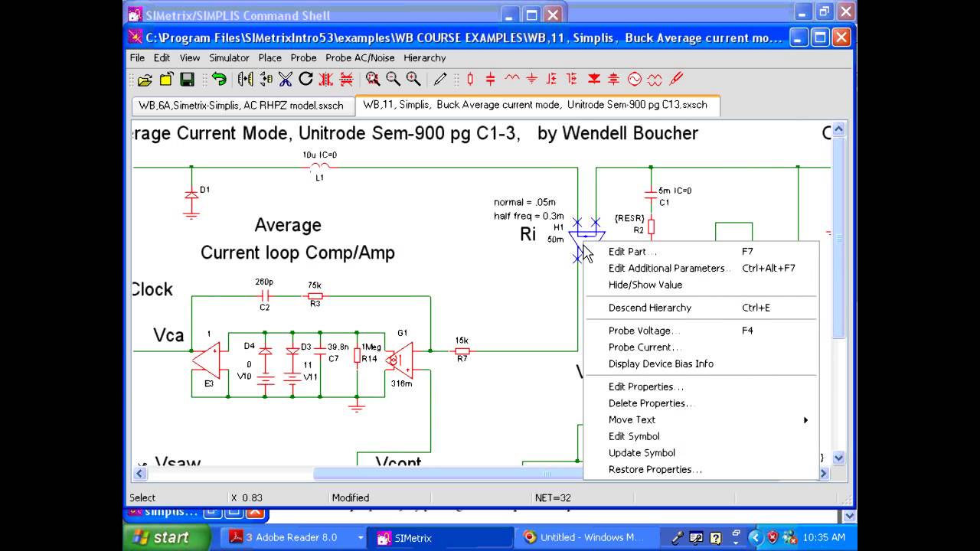
Task: Click the yellow close-folder toolbar icon
Action: point(165,79)
